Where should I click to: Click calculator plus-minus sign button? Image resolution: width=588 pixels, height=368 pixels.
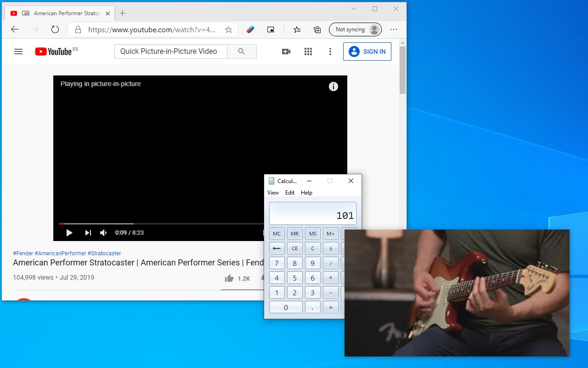click(331, 248)
